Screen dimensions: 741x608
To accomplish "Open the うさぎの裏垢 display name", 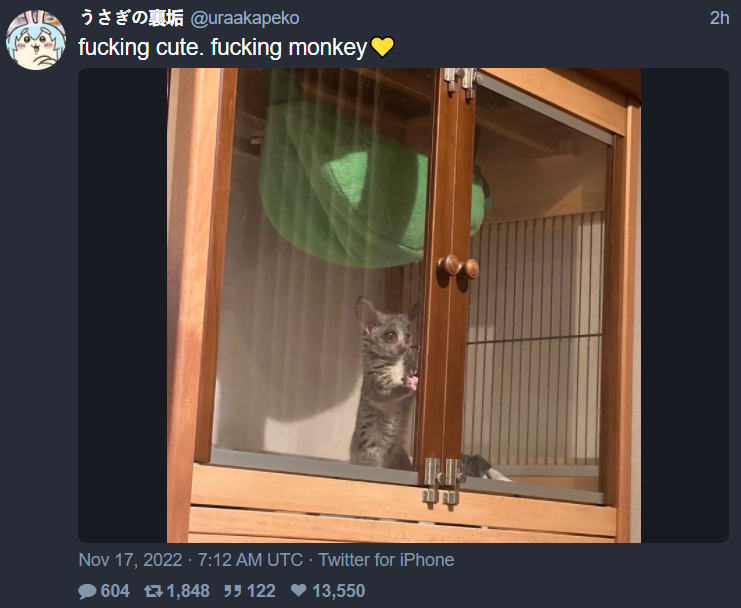I will 131,18.
